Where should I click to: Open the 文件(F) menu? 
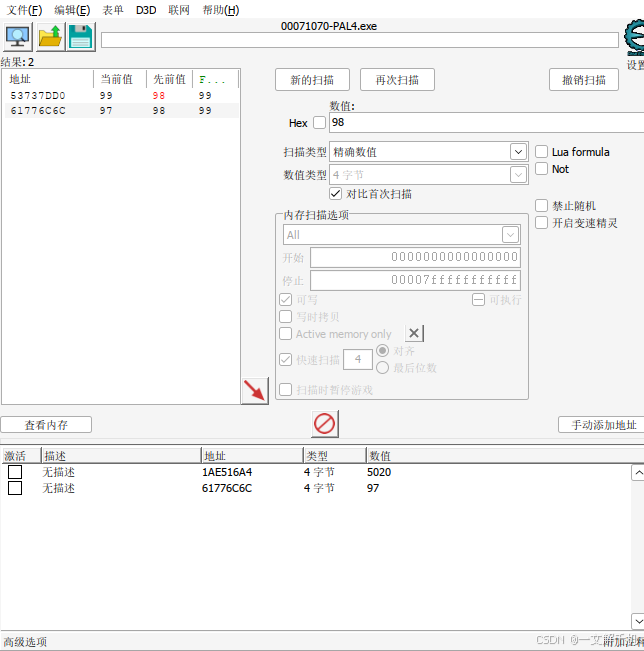[24, 10]
